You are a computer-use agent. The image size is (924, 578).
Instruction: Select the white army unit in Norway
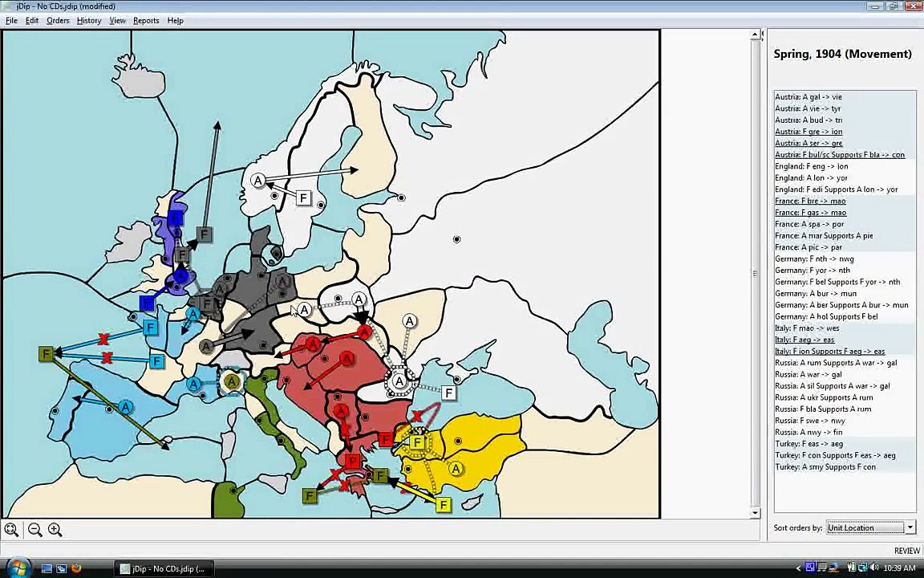(257, 181)
